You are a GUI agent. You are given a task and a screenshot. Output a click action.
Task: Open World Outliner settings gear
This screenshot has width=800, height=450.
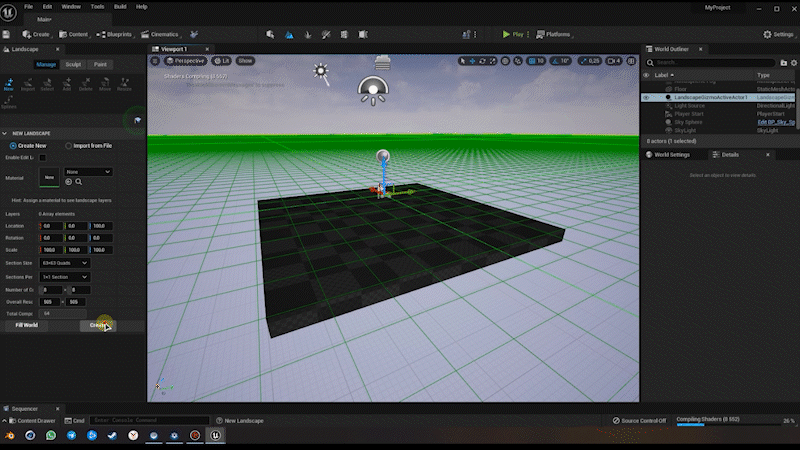794,63
